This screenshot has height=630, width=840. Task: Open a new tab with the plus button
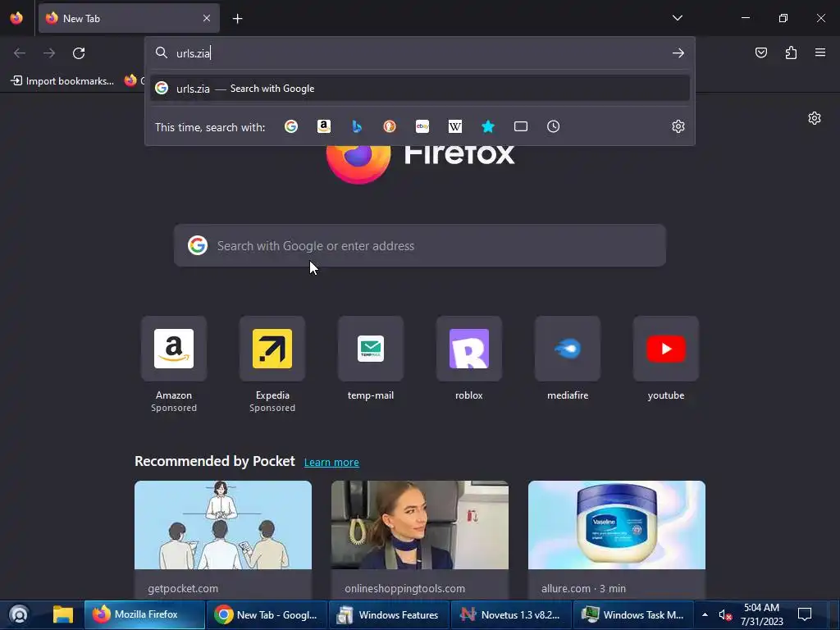(237, 19)
